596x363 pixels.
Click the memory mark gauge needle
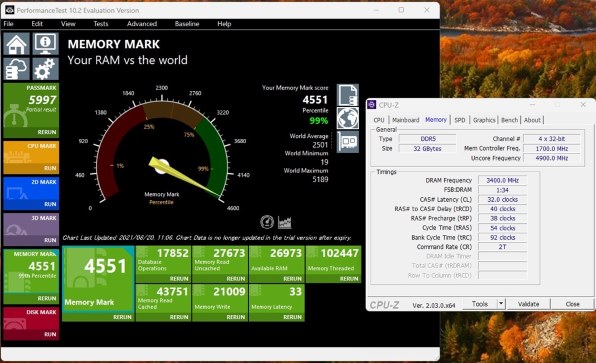coord(183,177)
